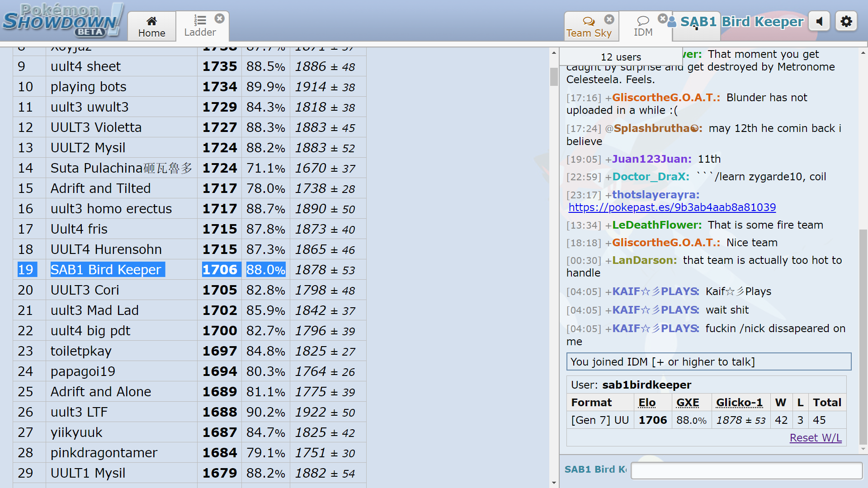The width and height of the screenshot is (868, 488).
Task: Click the Pokémon Showdown logo
Action: 63,20
